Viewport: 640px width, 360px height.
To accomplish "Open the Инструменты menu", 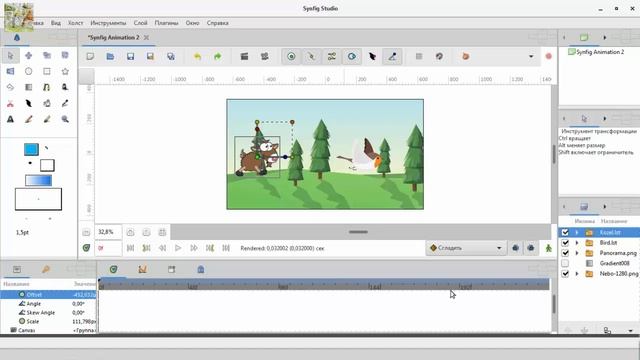I will (x=108, y=23).
